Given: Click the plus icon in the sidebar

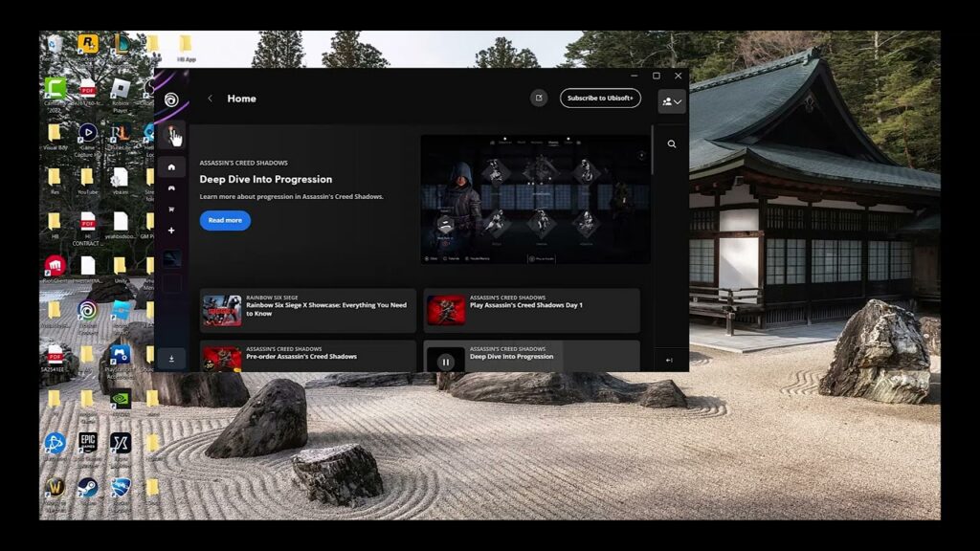Looking at the screenshot, I should [171, 231].
